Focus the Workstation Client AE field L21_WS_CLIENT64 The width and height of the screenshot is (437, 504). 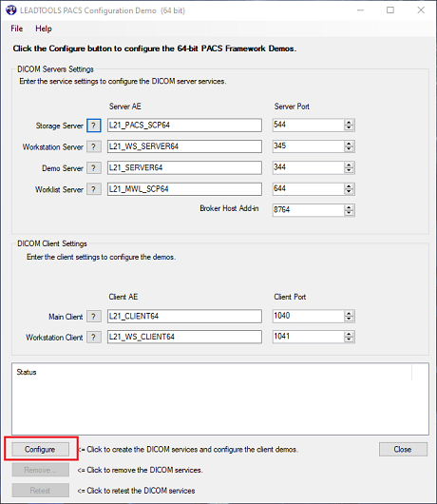pos(184,337)
